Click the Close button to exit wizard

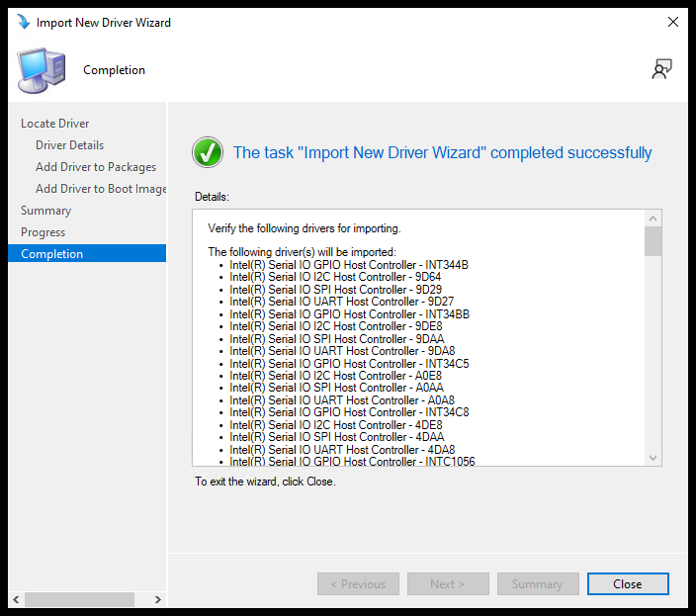pyautogui.click(x=628, y=584)
